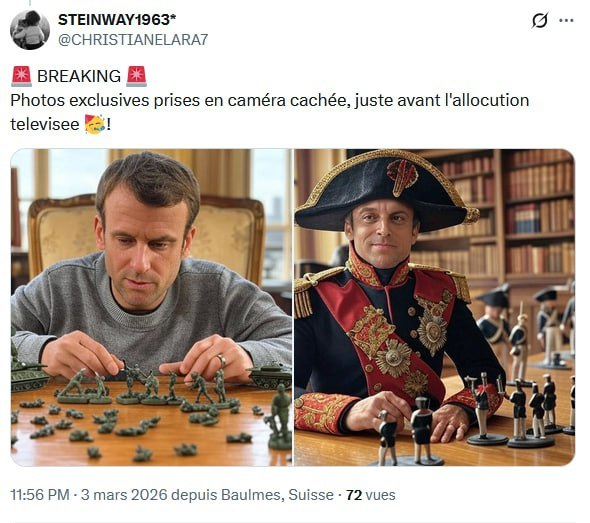
Task: Click the 3 mars 2026 date
Action: (x=124, y=495)
